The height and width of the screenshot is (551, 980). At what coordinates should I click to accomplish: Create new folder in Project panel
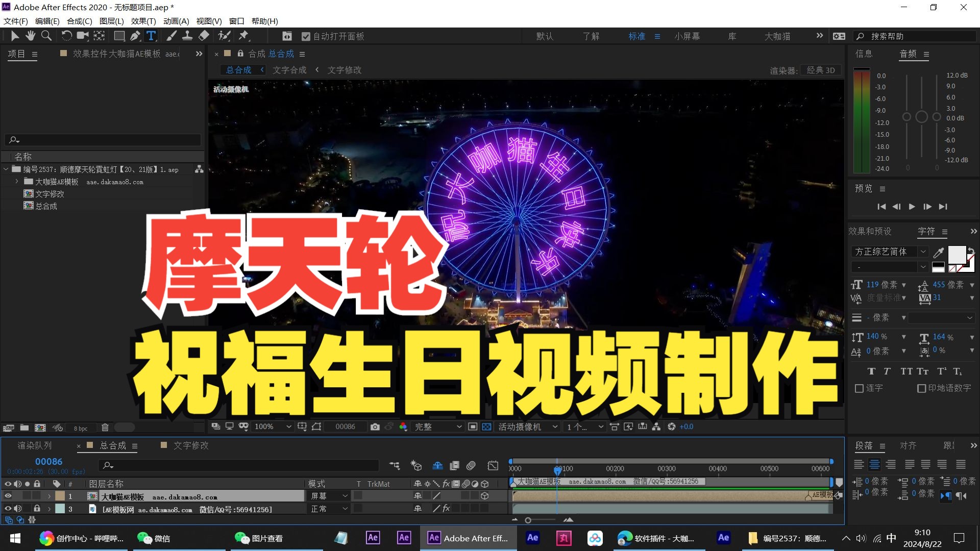tap(24, 428)
